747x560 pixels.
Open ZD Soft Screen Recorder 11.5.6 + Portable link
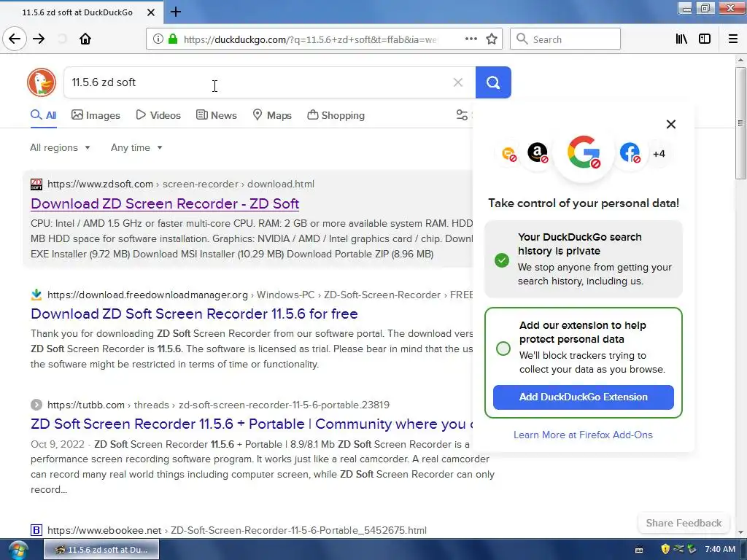point(252,424)
